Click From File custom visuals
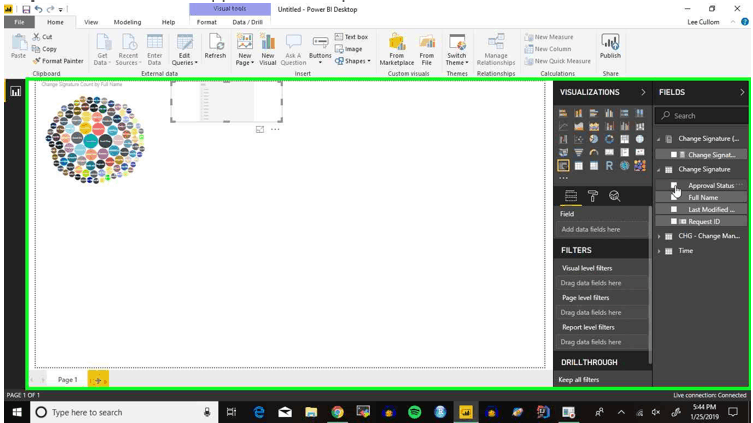This screenshot has height=423, width=753. coord(426,50)
